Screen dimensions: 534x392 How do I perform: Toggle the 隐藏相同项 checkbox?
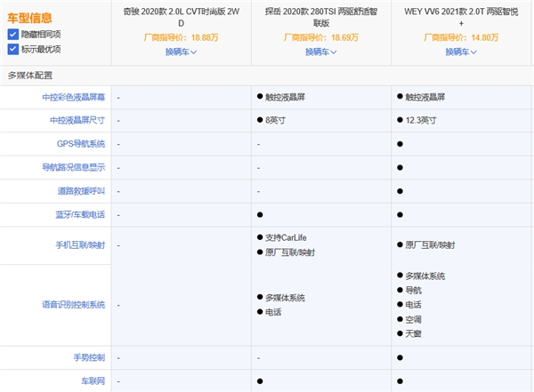pyautogui.click(x=13, y=34)
